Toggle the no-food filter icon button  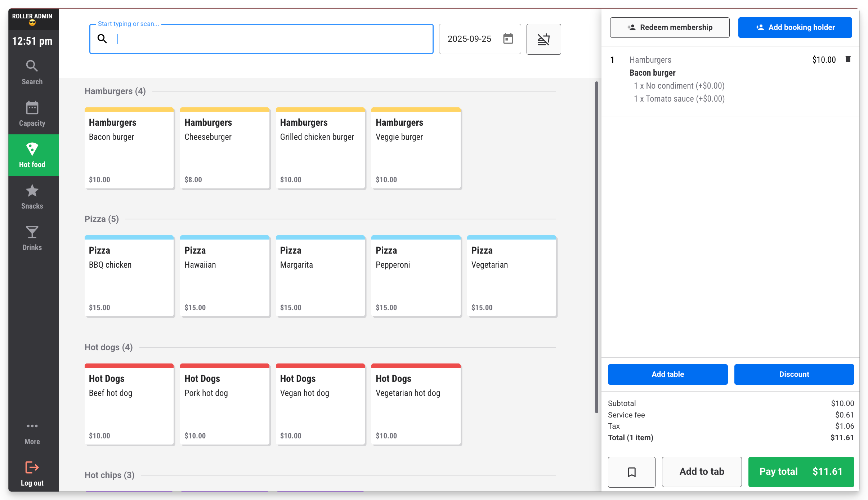543,39
